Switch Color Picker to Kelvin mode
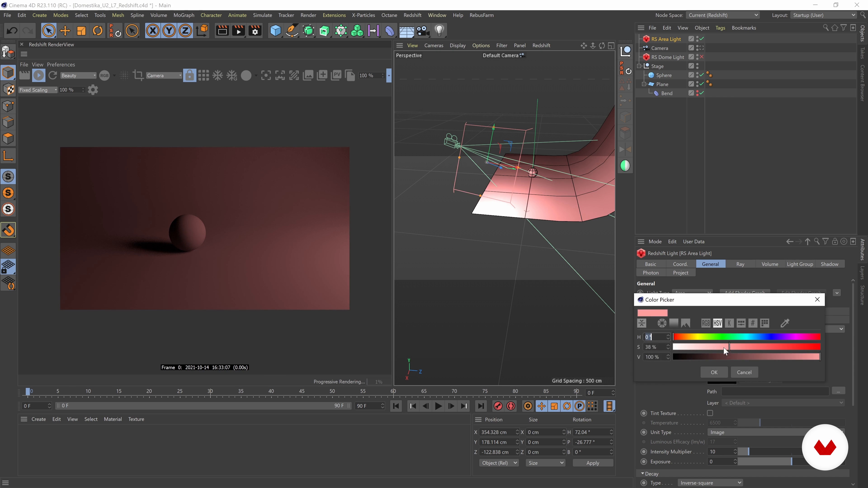The height and width of the screenshot is (488, 868). coord(729,323)
